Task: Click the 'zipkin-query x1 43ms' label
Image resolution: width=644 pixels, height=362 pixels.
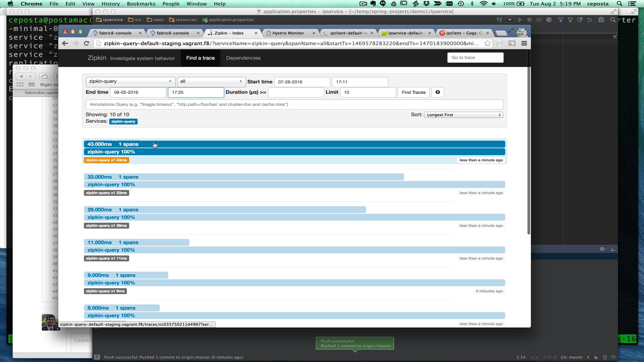Action: click(x=106, y=160)
